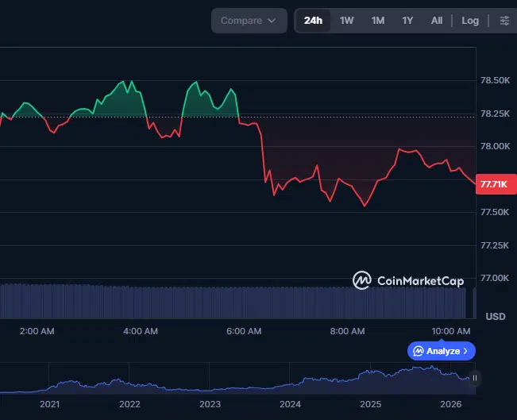Select the All time range
517x420 pixels.
tap(437, 21)
